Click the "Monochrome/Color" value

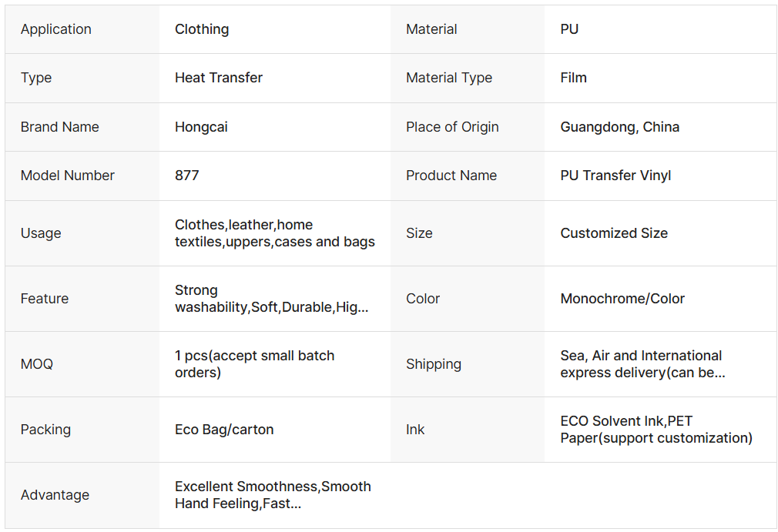pyautogui.click(x=622, y=299)
